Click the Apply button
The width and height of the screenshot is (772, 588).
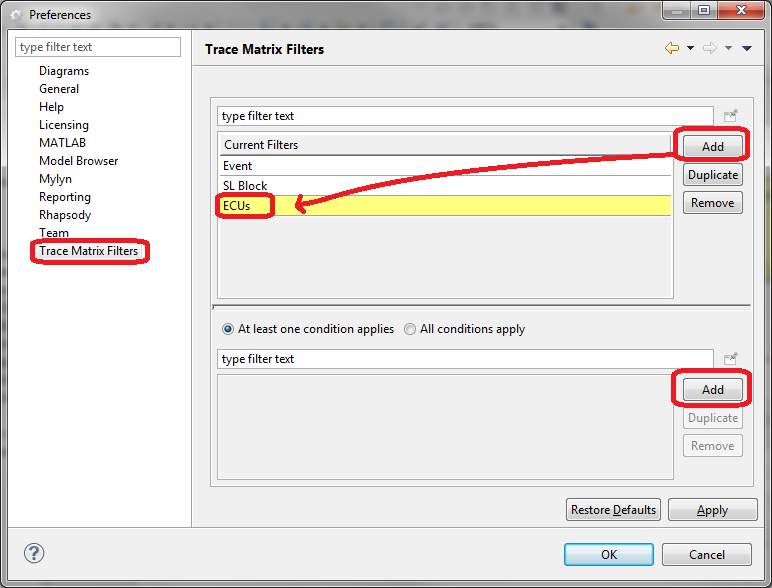(712, 510)
